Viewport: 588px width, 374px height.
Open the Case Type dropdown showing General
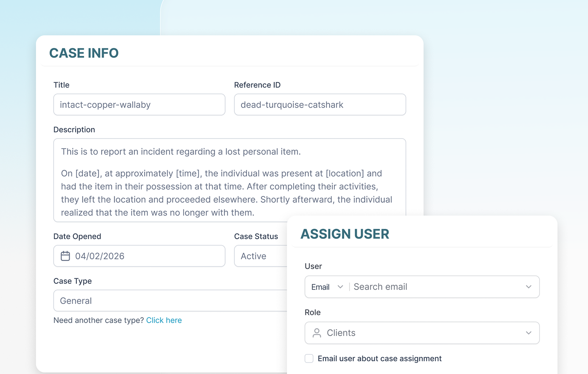pos(170,300)
